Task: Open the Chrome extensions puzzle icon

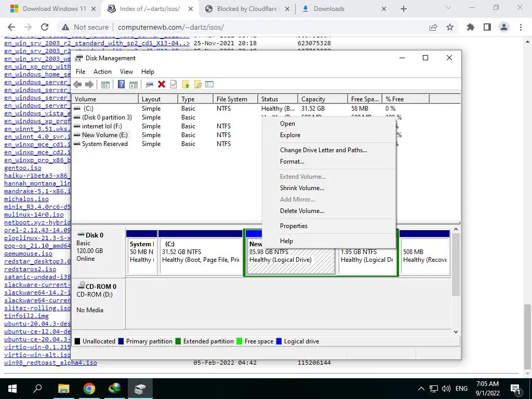Action: point(471,27)
